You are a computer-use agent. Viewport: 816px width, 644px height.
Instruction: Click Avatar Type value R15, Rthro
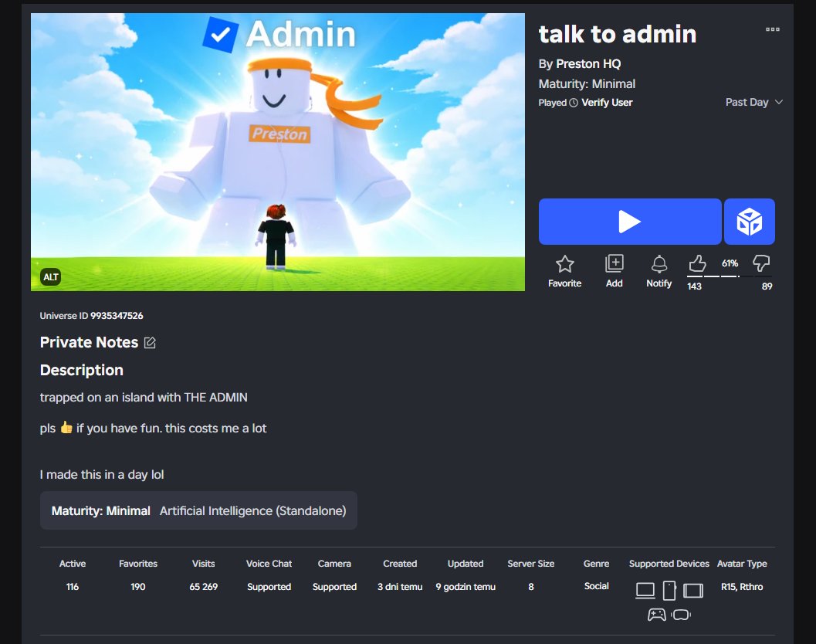click(x=742, y=587)
